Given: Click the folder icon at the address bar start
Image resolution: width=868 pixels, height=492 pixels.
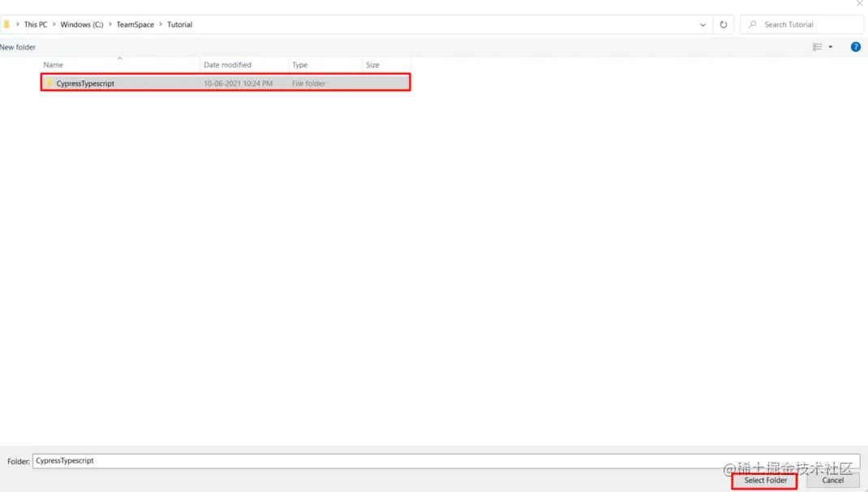Looking at the screenshot, I should click(x=8, y=24).
